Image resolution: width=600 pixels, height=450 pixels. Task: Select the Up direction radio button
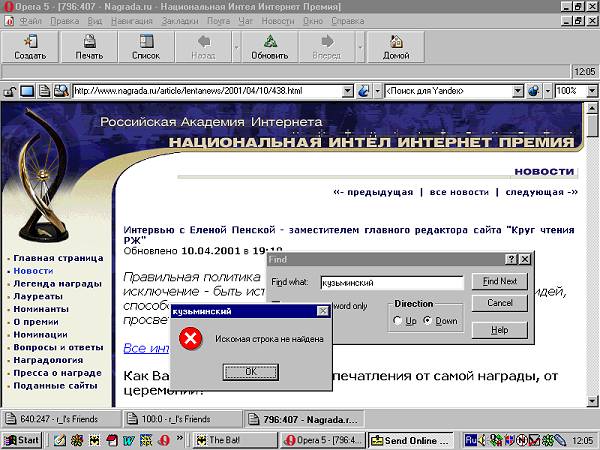coord(398,321)
